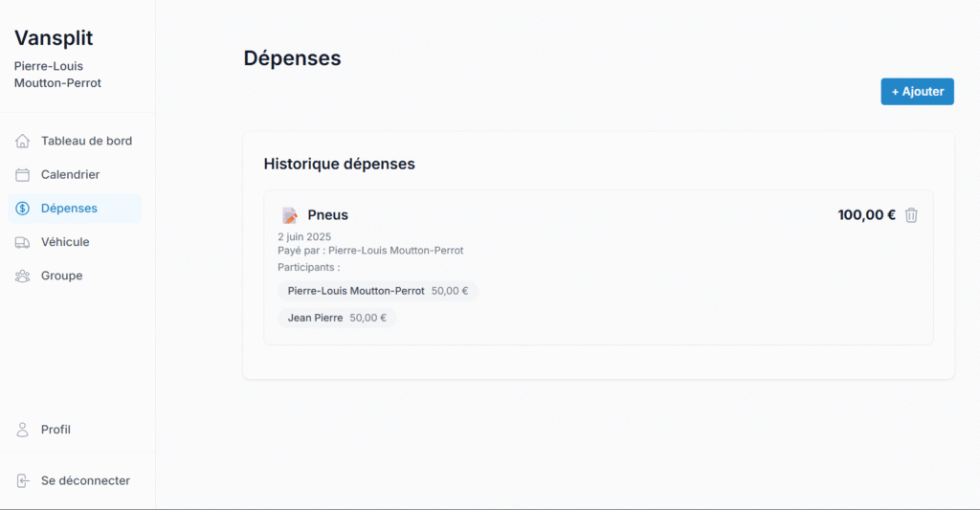Click the person icon next to Profil
This screenshot has width=980, height=510.
[23, 430]
